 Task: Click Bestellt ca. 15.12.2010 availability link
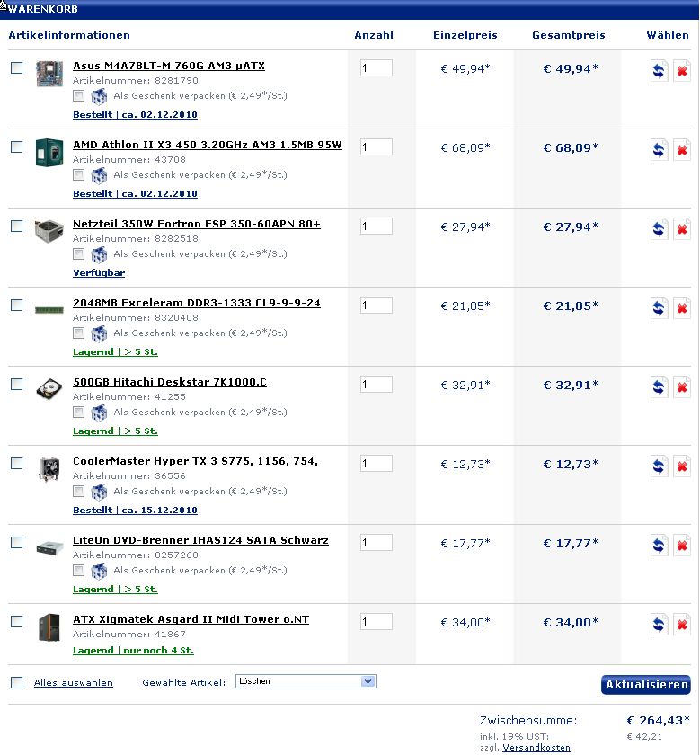coord(135,510)
